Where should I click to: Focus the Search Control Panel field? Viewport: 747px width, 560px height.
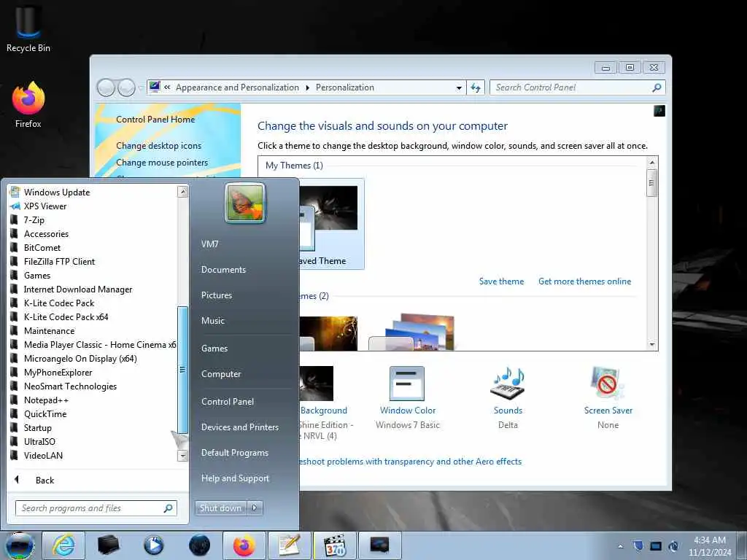pyautogui.click(x=578, y=87)
